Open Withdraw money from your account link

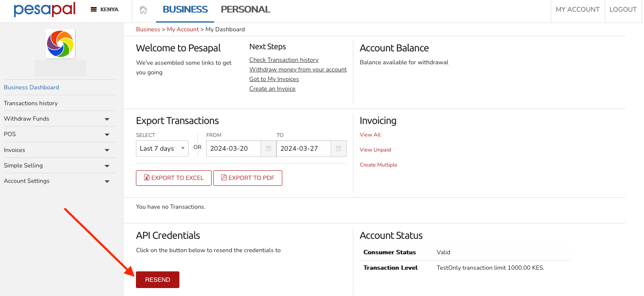(x=298, y=69)
